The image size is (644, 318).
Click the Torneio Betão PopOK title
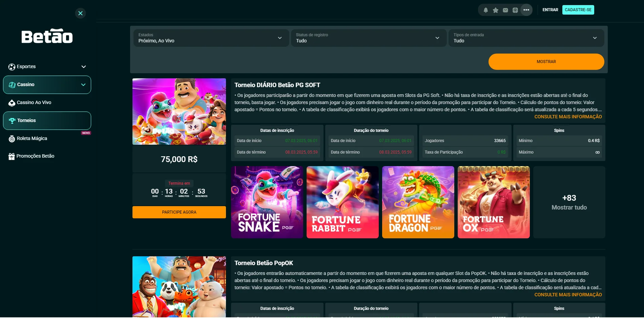click(264, 263)
